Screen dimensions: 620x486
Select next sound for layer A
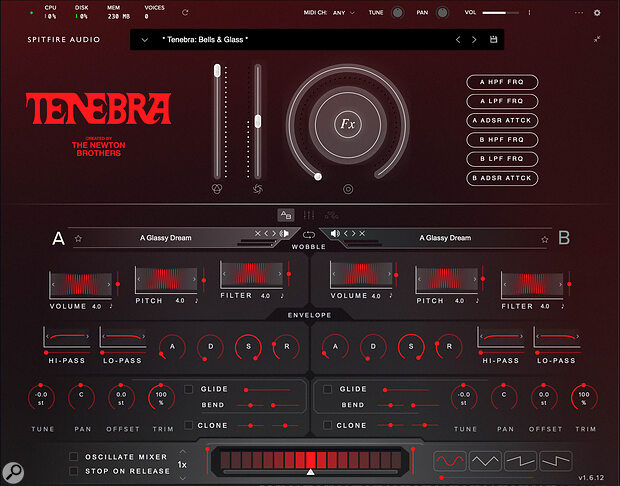pyautogui.click(x=274, y=233)
